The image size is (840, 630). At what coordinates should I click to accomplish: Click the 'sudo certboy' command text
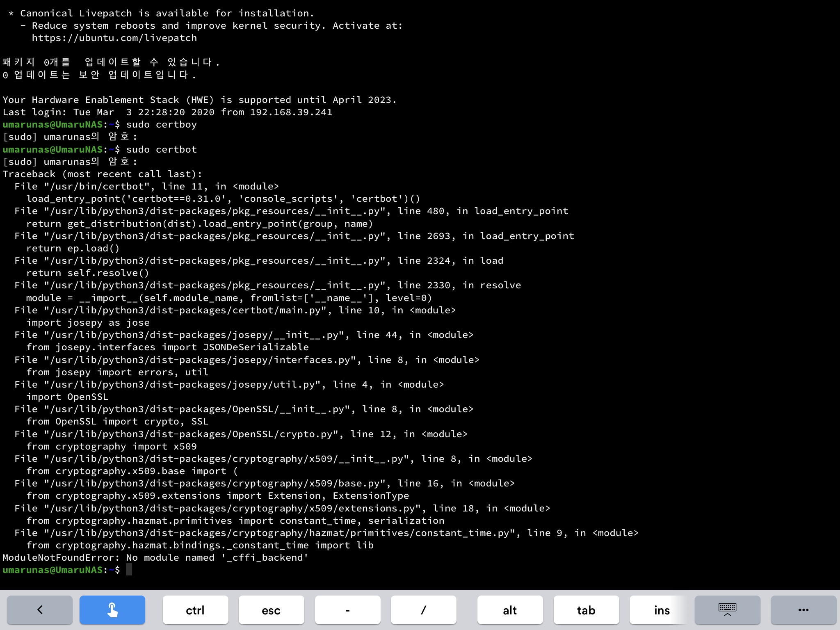[162, 125]
